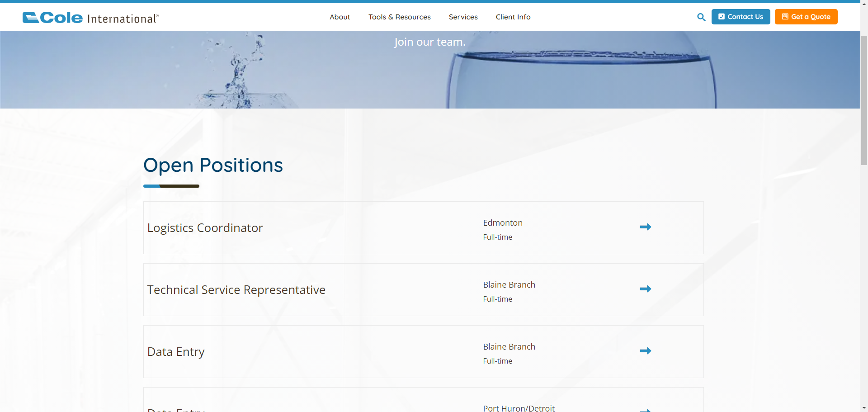Click arrow for Blaine Branch Data Entry
868x412 pixels.
coord(646,350)
